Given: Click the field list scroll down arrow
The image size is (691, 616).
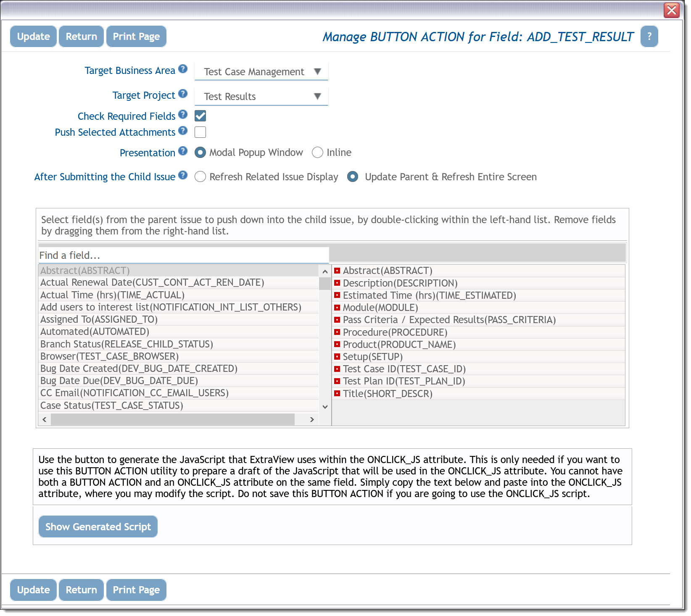Looking at the screenshot, I should [x=325, y=406].
